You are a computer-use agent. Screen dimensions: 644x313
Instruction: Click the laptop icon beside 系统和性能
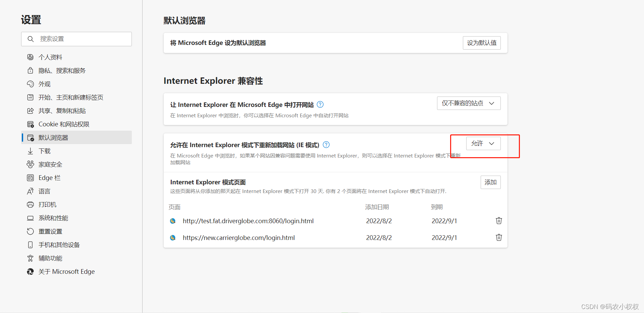30,218
